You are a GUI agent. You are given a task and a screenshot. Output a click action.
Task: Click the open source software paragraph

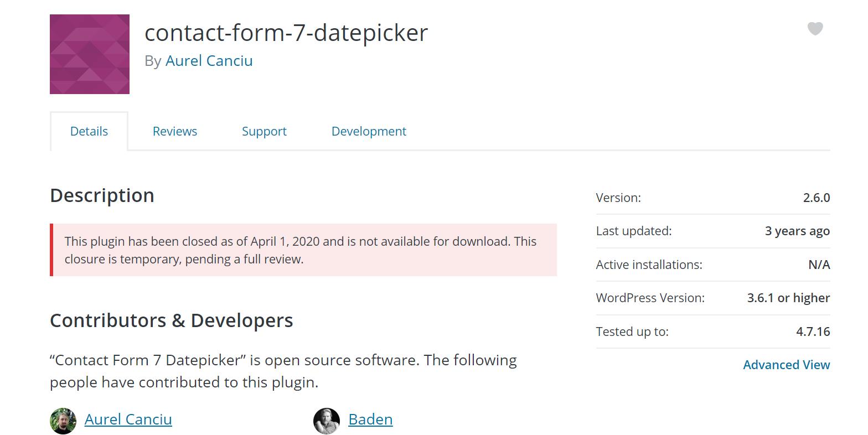[283, 371]
